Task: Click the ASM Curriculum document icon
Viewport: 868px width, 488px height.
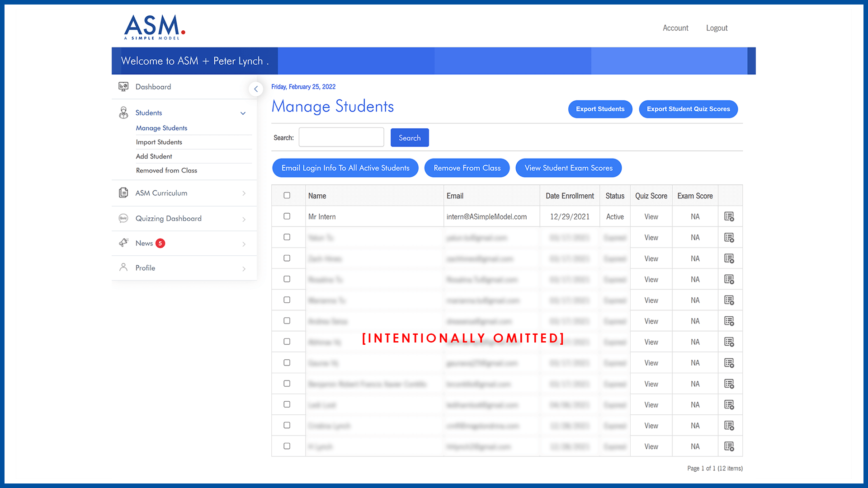Action: [123, 193]
